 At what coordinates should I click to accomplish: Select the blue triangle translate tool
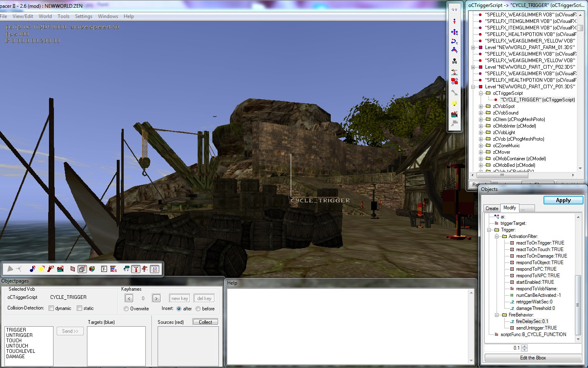pyautogui.click(x=454, y=50)
